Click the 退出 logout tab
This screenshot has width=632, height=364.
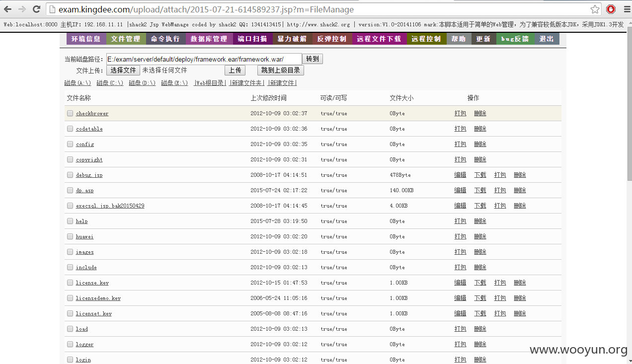(547, 39)
